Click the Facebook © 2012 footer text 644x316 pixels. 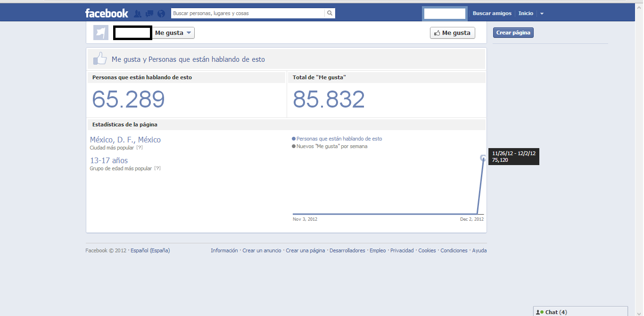106,250
